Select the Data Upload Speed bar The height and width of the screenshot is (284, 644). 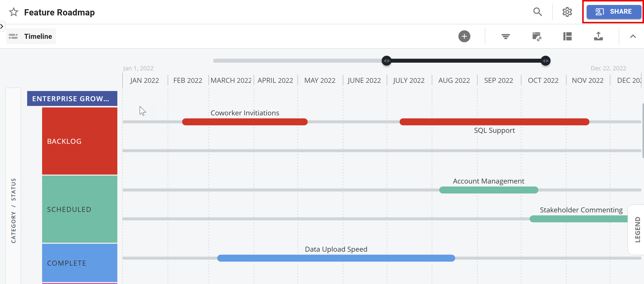[x=336, y=258]
